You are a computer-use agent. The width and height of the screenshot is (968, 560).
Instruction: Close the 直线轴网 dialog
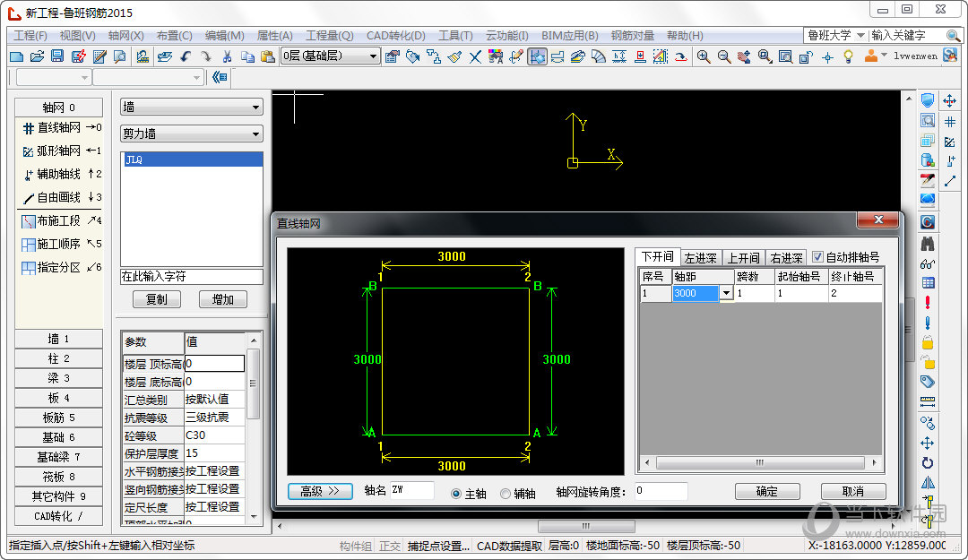[877, 220]
